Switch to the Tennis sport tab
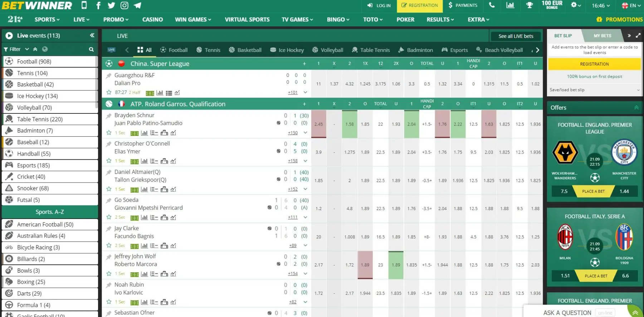Screen dimensions: 644x317 pyautogui.click(x=208, y=50)
